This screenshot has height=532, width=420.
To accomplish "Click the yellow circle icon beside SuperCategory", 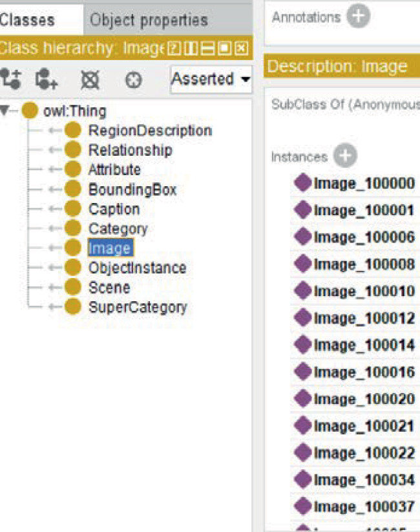I will click(x=72, y=306).
